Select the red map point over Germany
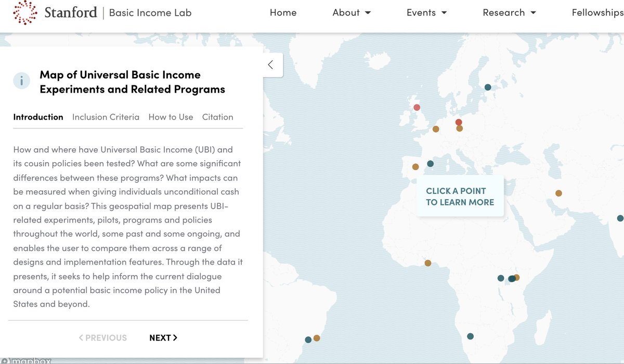Screen dimensions: 624x364 tap(458, 122)
